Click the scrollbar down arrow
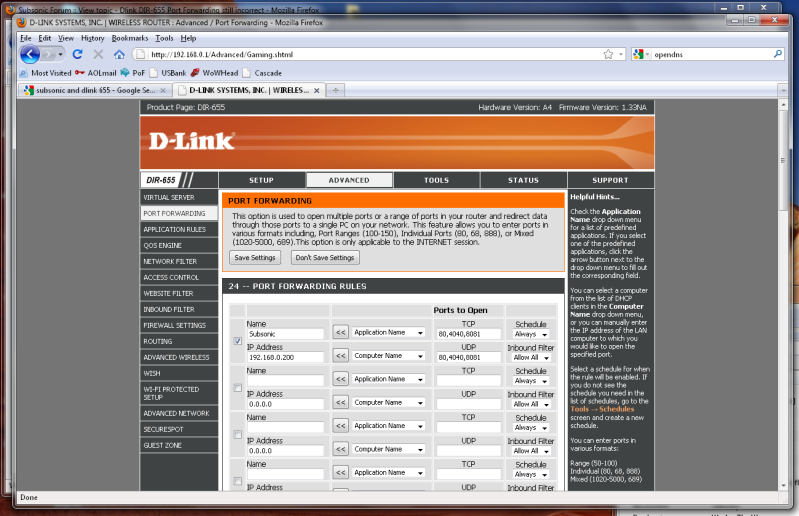Screen dimensions: 799x516 coord(783,486)
